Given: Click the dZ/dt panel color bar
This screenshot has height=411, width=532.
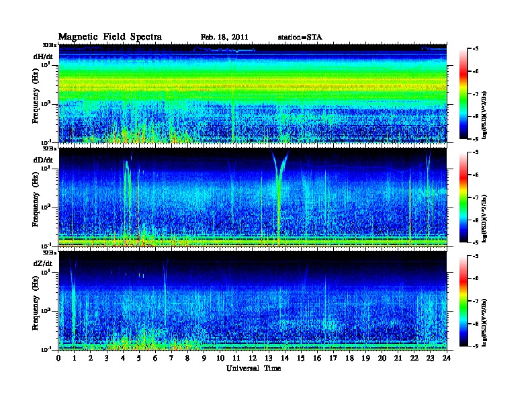Looking at the screenshot, I should click(463, 301).
